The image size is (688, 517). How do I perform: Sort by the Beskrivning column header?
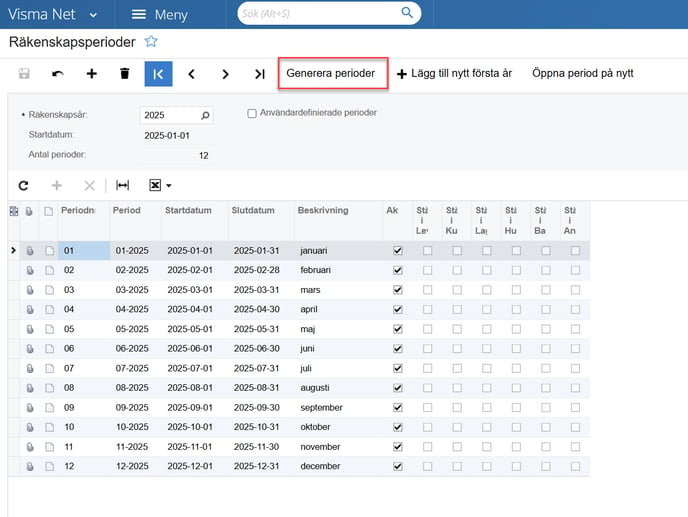(323, 211)
